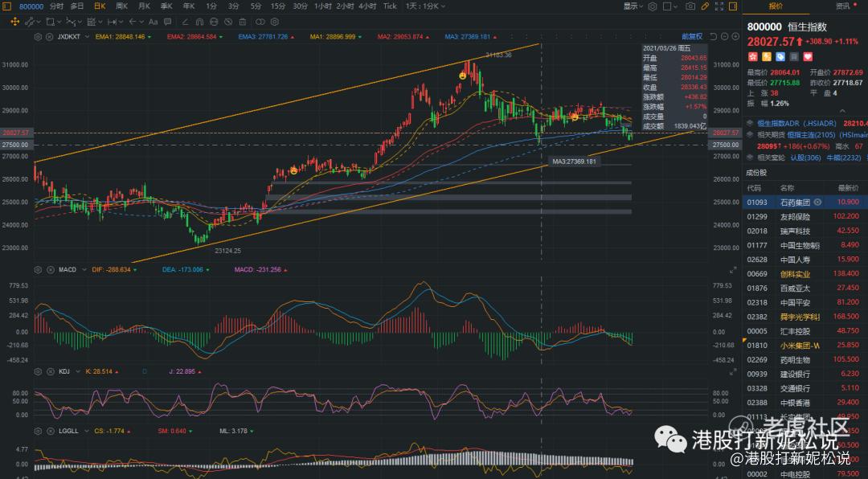Click the blue tag badge icon

780,56
